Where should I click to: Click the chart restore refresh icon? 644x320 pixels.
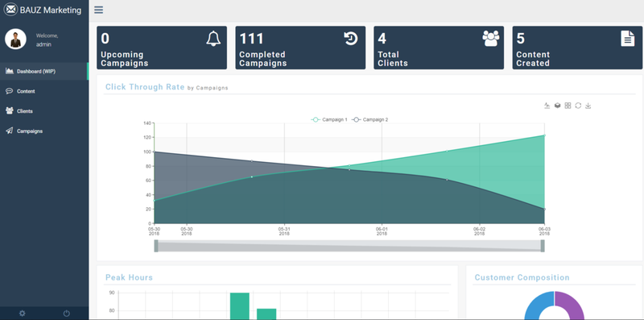(x=578, y=106)
